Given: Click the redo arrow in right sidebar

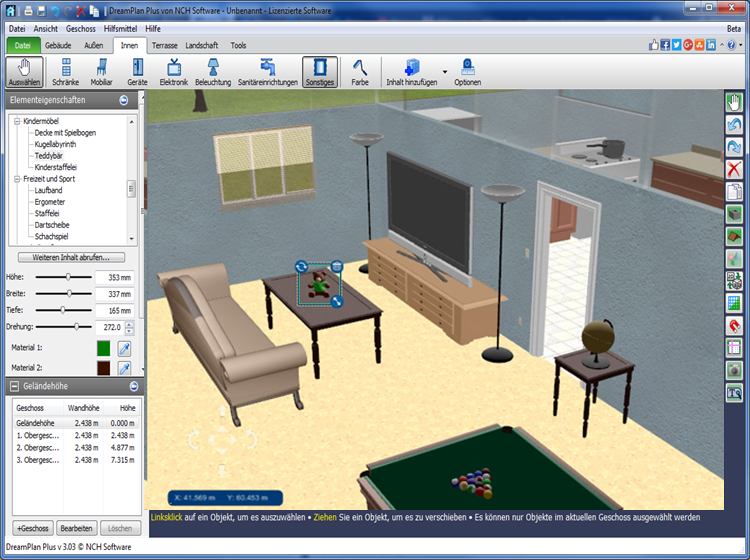Looking at the screenshot, I should tap(734, 147).
